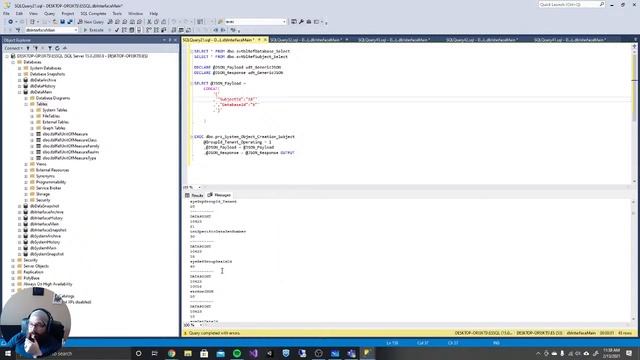Select the Database Diagrams folder

coord(53,98)
